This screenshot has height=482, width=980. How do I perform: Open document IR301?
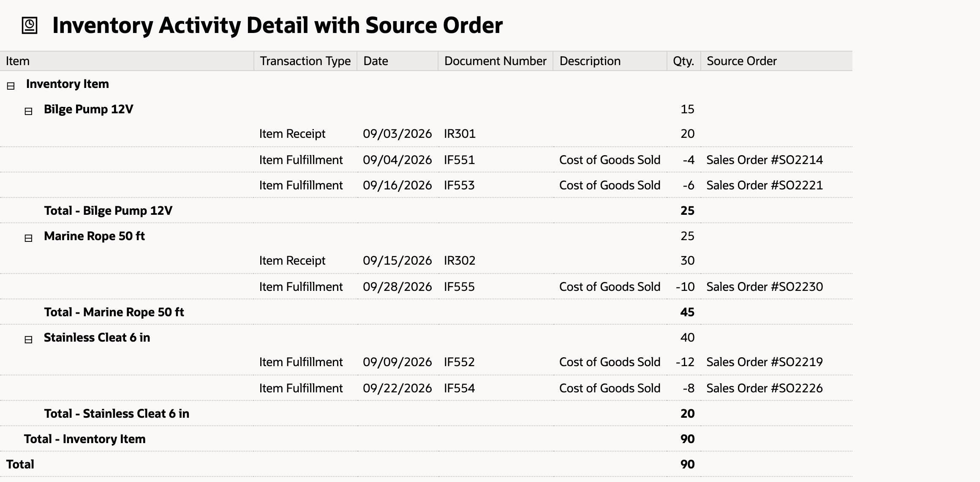tap(460, 134)
